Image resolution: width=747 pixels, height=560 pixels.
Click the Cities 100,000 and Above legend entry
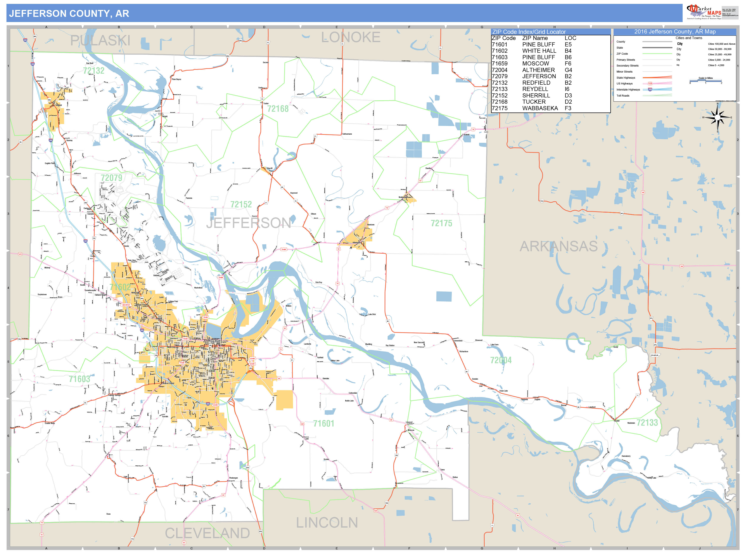click(722, 44)
